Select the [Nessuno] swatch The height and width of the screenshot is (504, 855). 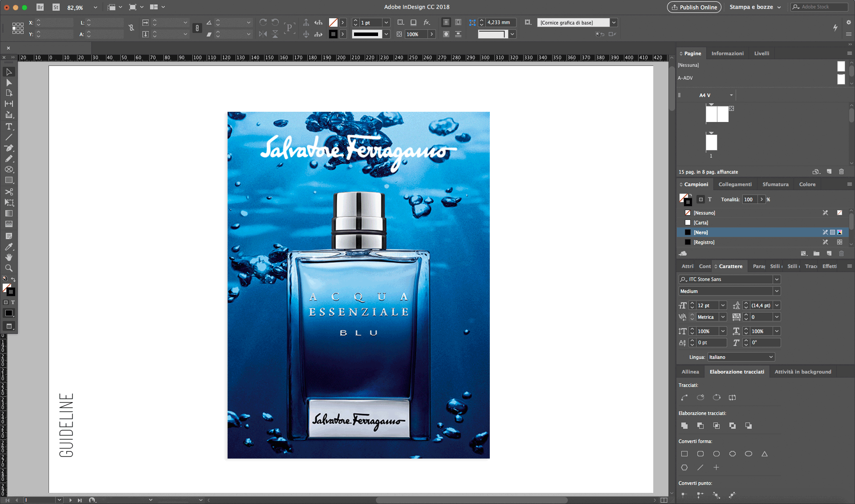click(762, 213)
